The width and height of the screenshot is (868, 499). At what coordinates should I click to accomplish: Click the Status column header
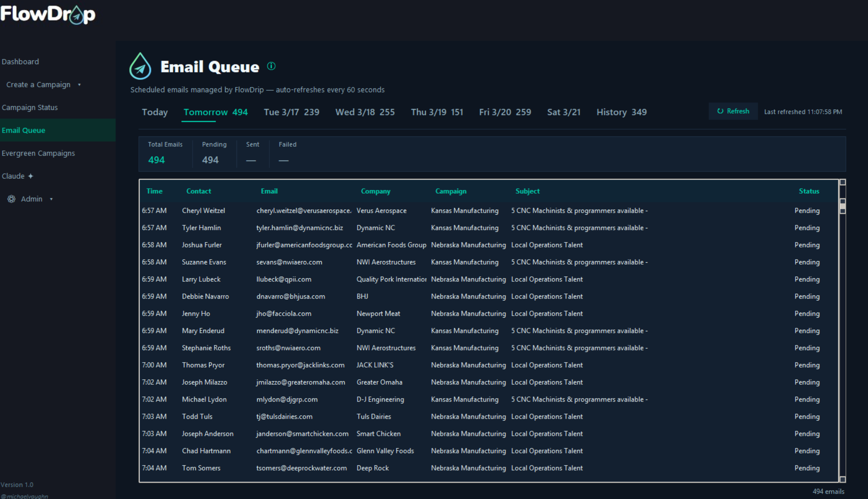(x=809, y=191)
